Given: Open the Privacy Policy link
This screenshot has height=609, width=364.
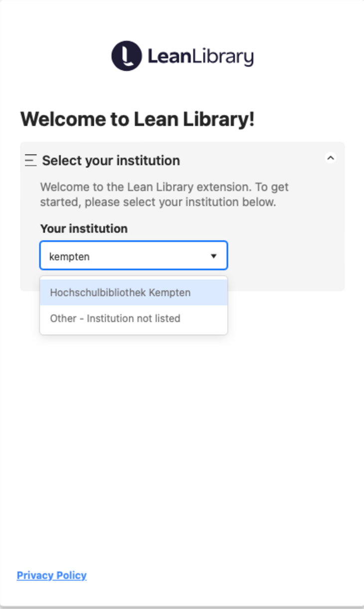Looking at the screenshot, I should click(52, 576).
